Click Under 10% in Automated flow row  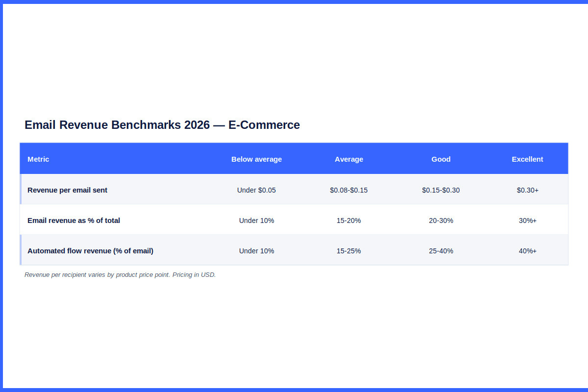coord(257,250)
